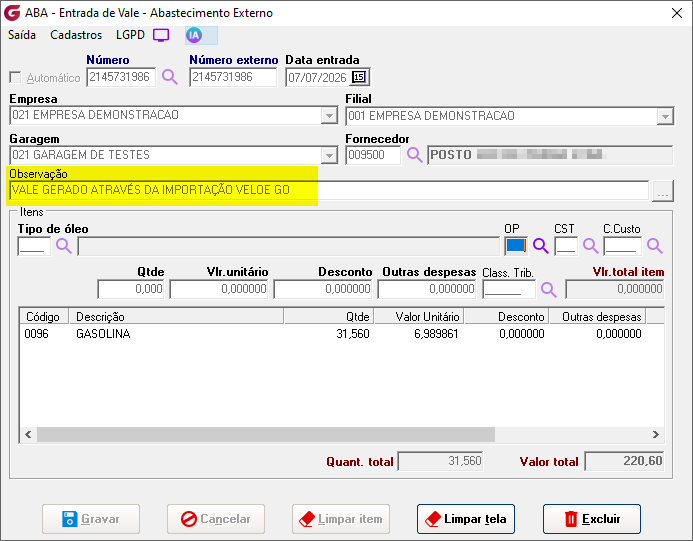The width and height of the screenshot is (693, 541).
Task: Open Observação ellipsis button
Action: coord(663,190)
